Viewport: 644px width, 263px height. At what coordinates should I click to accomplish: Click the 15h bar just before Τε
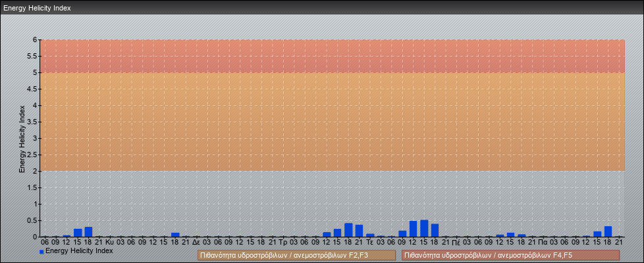point(338,233)
